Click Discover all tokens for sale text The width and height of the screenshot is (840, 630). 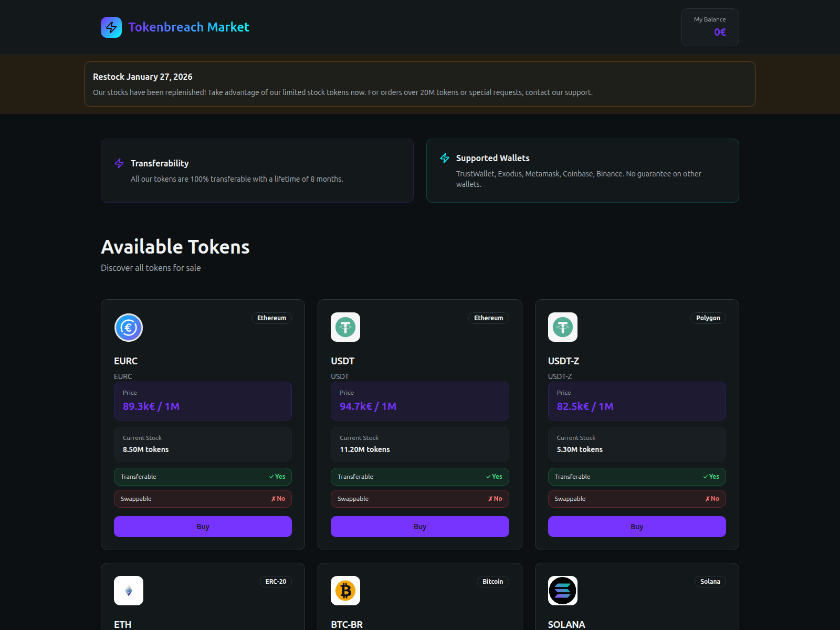click(x=151, y=268)
